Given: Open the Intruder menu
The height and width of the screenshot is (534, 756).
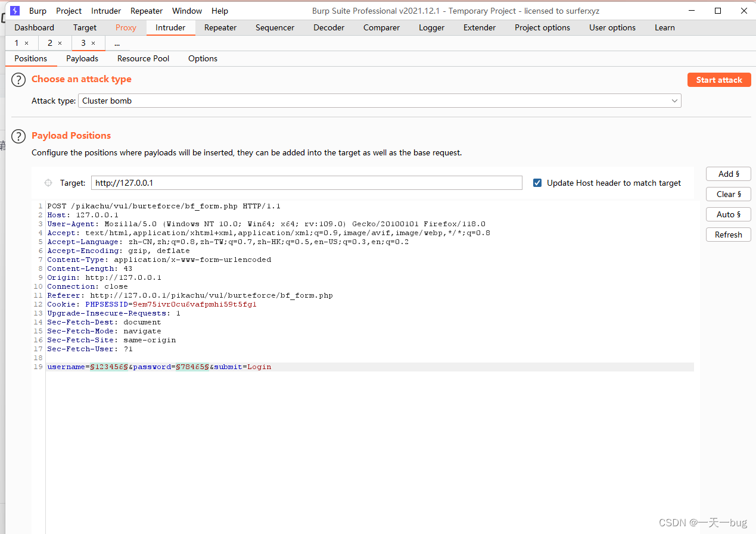Looking at the screenshot, I should (106, 11).
